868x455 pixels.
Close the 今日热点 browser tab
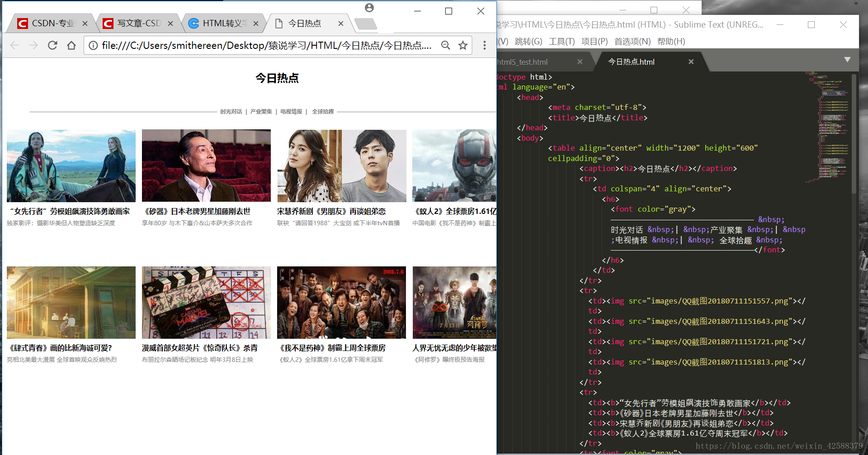click(x=341, y=24)
